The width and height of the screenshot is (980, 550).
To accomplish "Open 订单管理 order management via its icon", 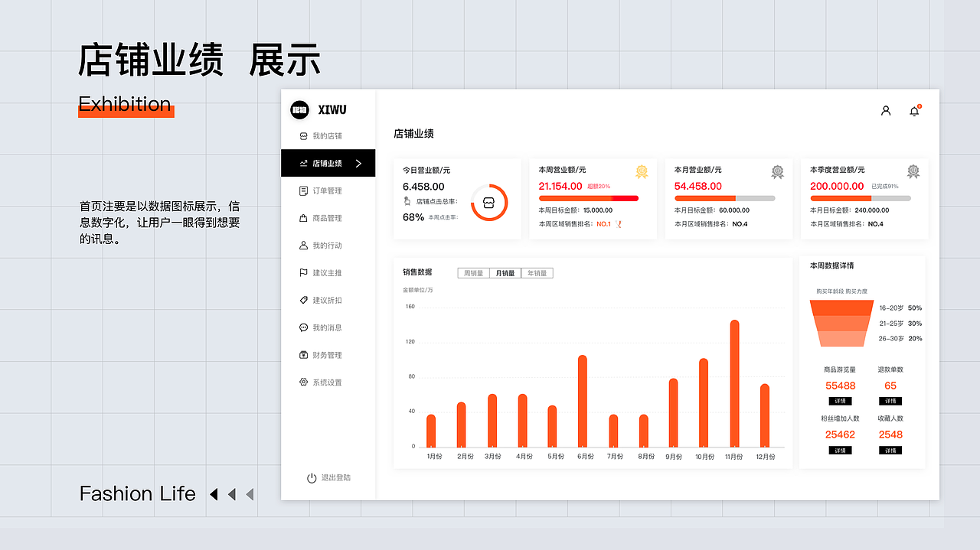I will point(305,190).
